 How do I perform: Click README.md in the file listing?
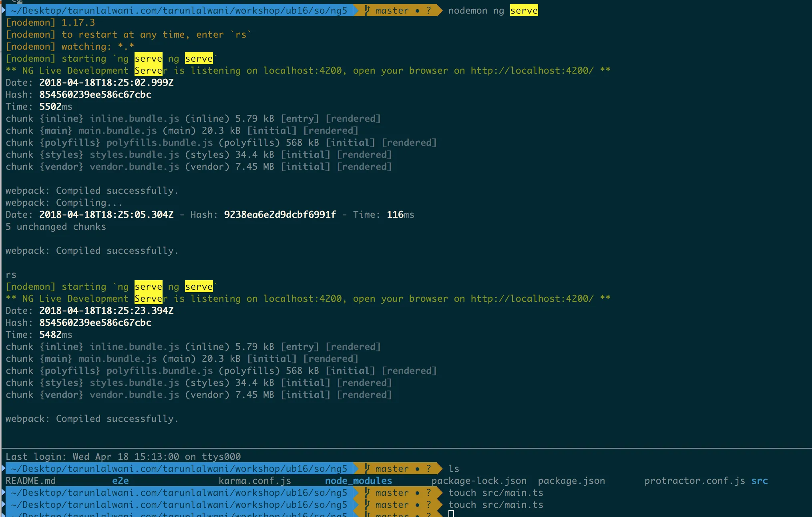click(x=31, y=481)
